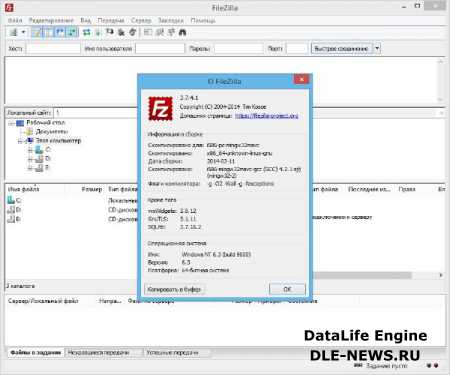The width and height of the screenshot is (450, 375).
Task: Click the Refresh file lists icon
Action: 87,32
